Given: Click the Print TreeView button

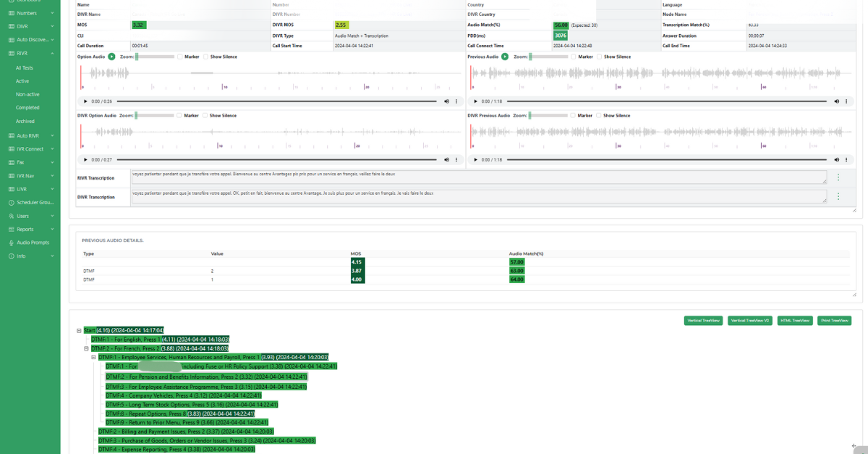Looking at the screenshot, I should point(834,321).
